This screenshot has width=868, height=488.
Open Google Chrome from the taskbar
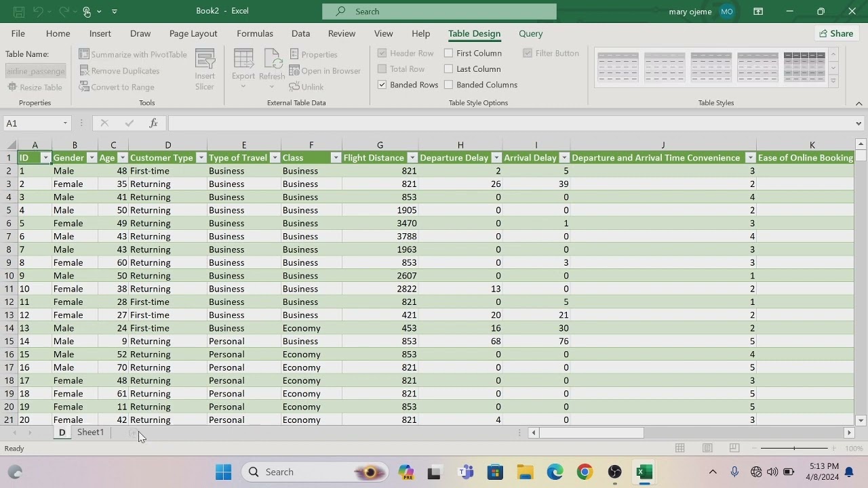click(585, 472)
